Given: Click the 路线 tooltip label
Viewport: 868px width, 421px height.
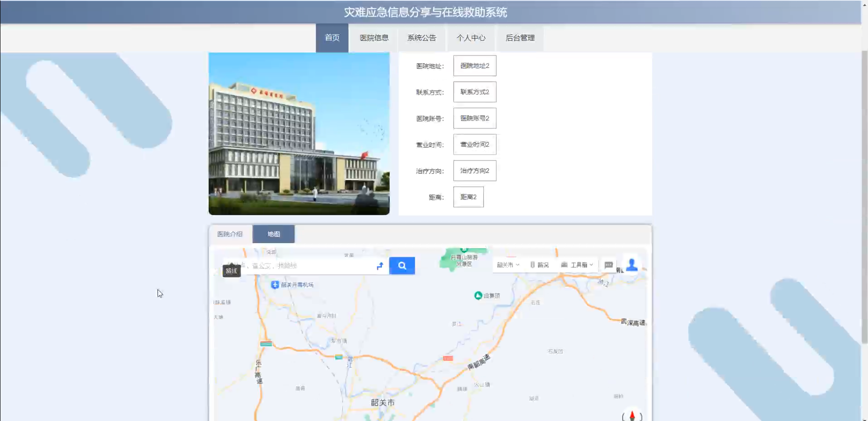Looking at the screenshot, I should 232,271.
